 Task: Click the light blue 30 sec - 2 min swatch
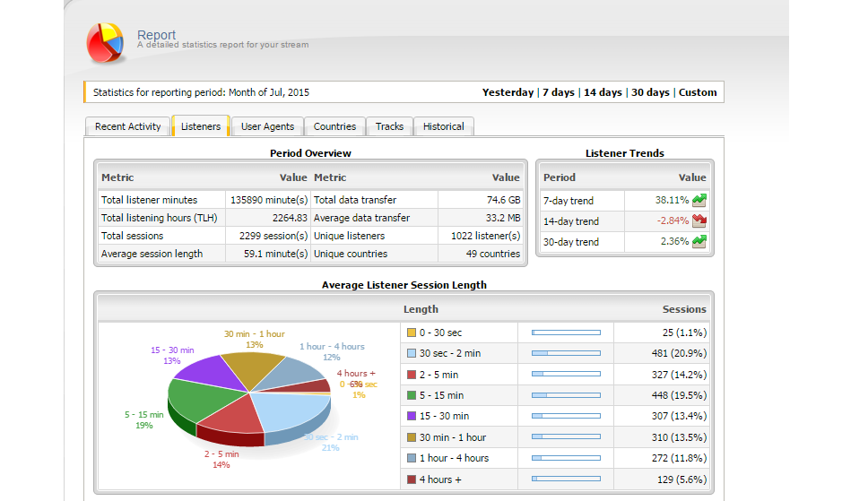[x=412, y=353]
